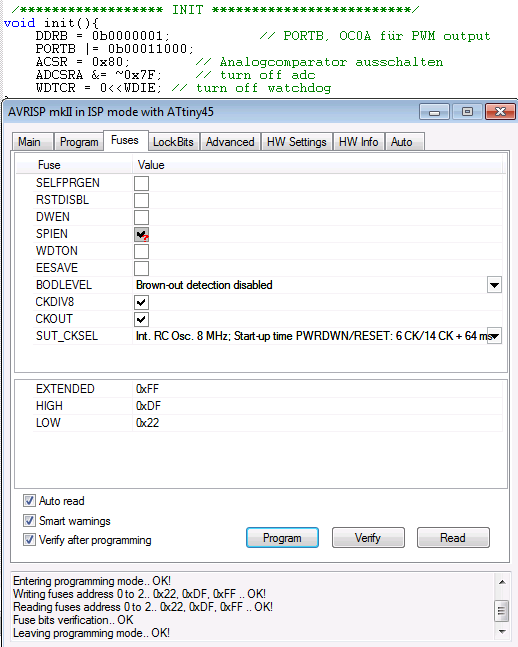Enable the RSTDISBL fuse checkbox

point(141,200)
